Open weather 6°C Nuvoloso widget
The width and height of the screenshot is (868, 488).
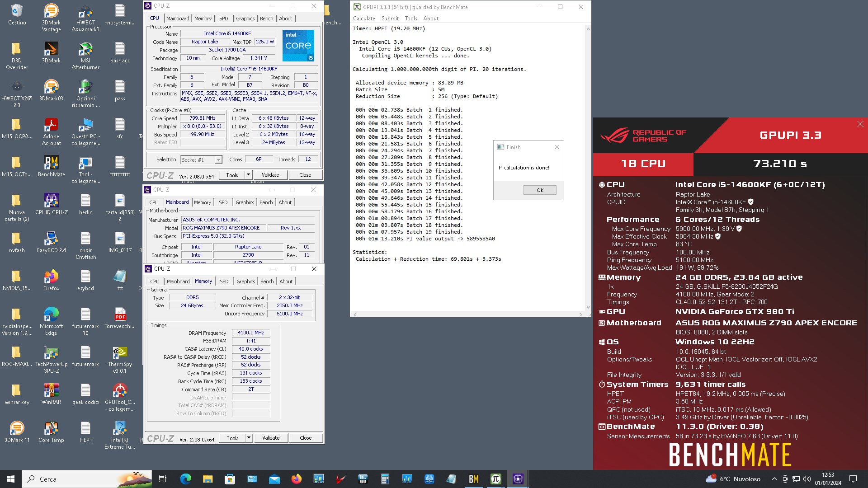[x=733, y=479]
